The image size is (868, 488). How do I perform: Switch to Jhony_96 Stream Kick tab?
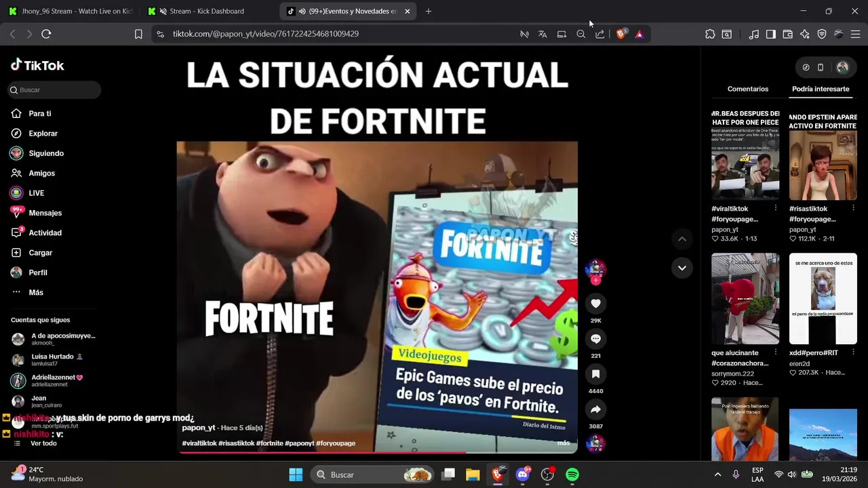pos(71,11)
